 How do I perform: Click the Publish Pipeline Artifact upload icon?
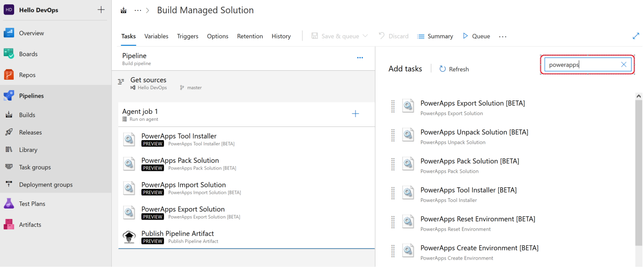[x=129, y=236]
